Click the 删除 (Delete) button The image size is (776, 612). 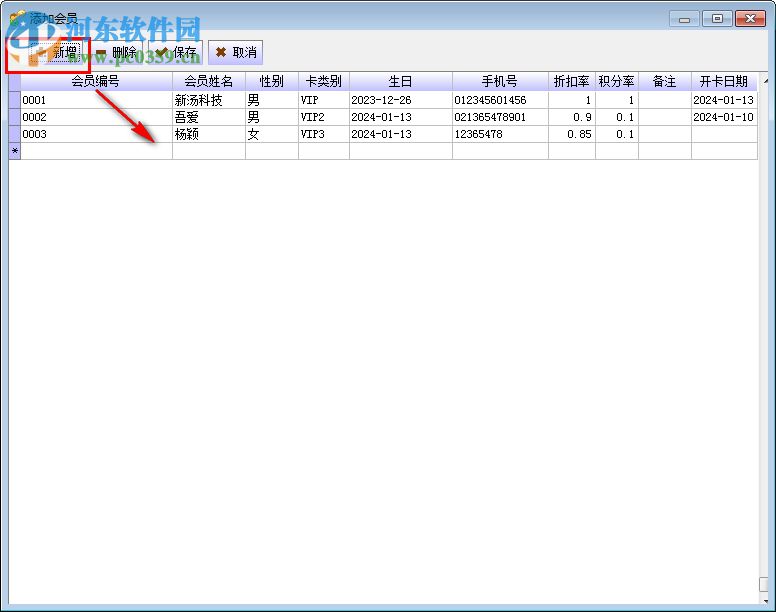click(116, 52)
